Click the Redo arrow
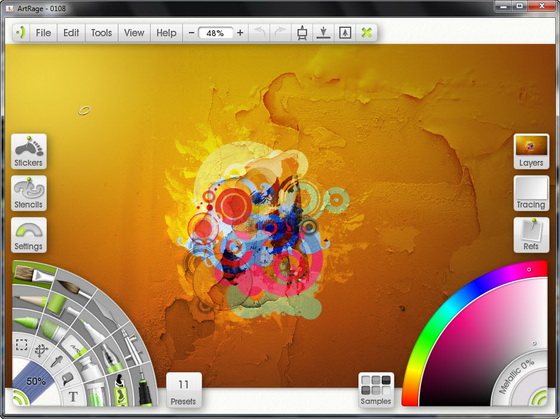The image size is (560, 419). pos(280,33)
